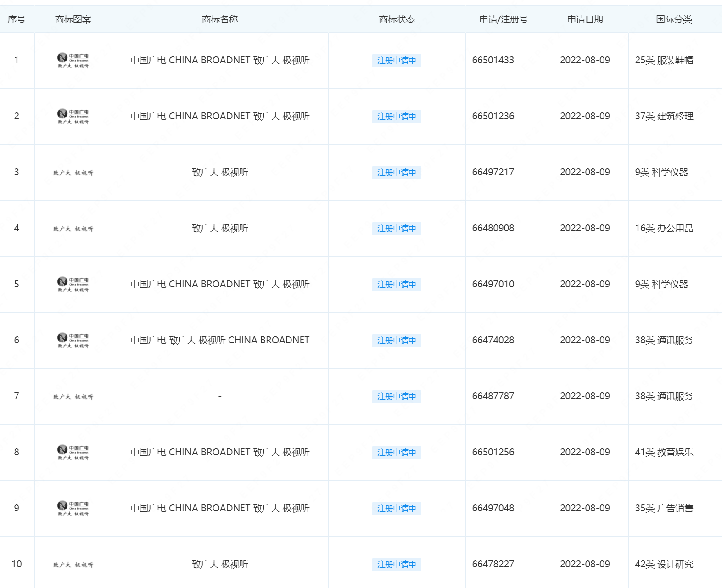Select 致广大 极视听 name in row 4
The image size is (722, 588).
tap(220, 228)
